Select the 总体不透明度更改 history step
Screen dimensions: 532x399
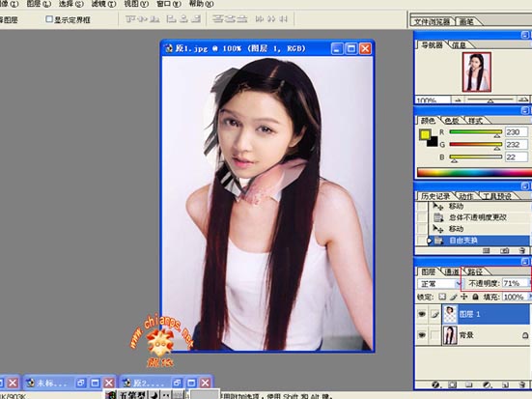(478, 217)
